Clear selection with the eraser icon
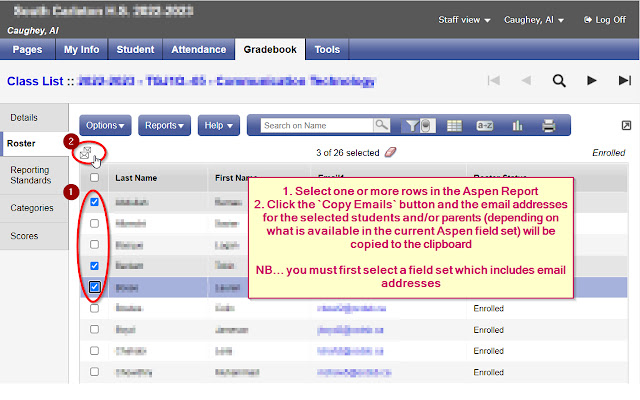Image resolution: width=640 pixels, height=400 pixels. point(390,152)
